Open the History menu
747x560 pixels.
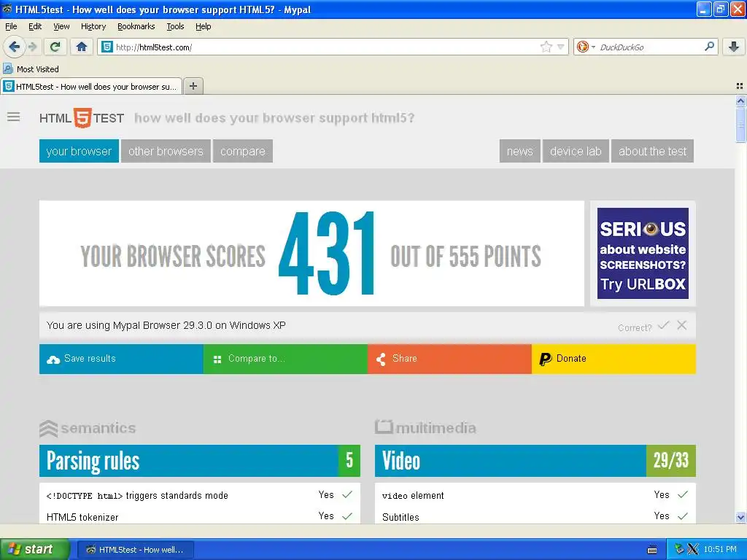click(93, 26)
